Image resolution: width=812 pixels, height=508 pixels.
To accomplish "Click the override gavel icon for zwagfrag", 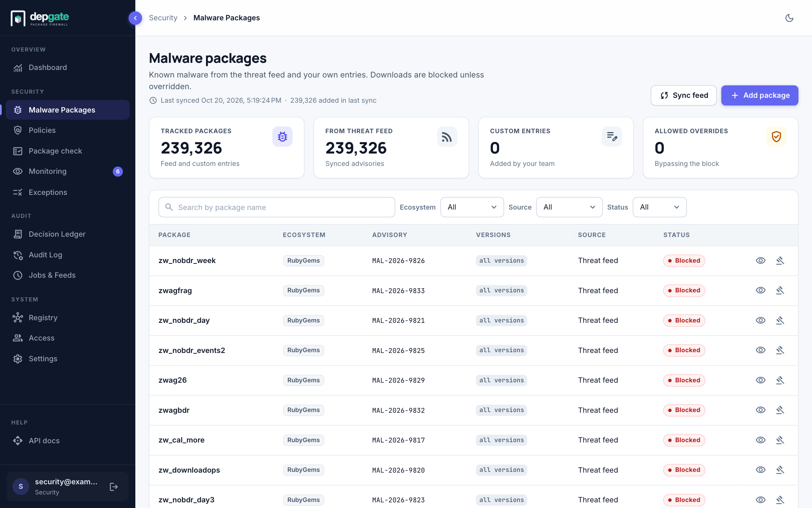I will [x=780, y=290].
